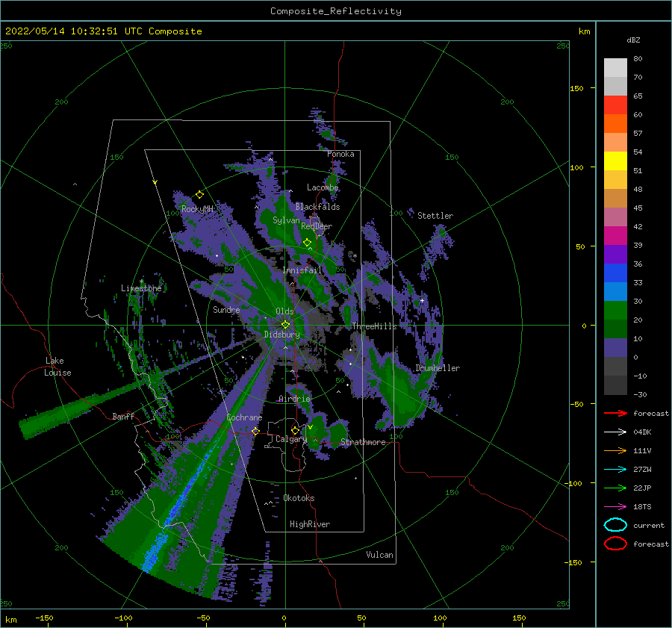Click the current legend label
Image resolution: width=672 pixels, height=628 pixels.
click(648, 525)
